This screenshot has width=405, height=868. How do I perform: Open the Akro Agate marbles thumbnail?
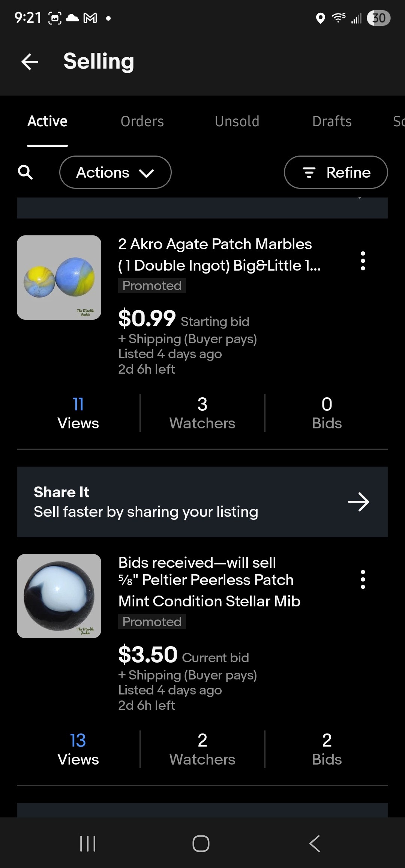pos(59,277)
